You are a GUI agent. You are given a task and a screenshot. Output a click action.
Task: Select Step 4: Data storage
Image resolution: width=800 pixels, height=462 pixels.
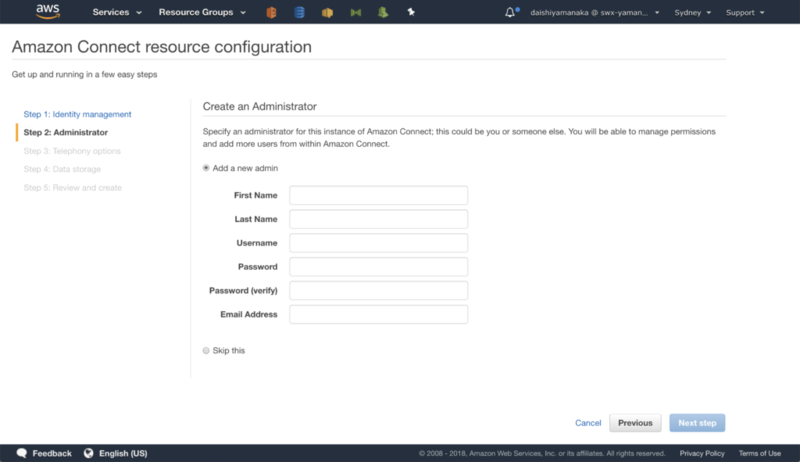point(62,169)
